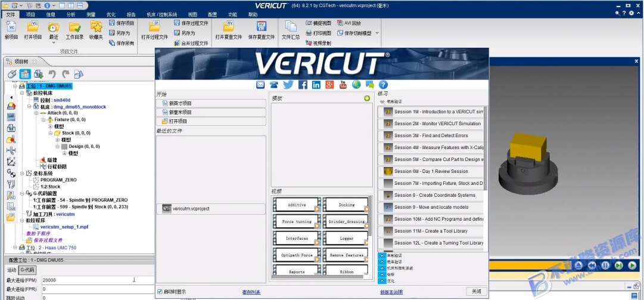Play the Additive video thumbnail

pyautogui.click(x=297, y=205)
